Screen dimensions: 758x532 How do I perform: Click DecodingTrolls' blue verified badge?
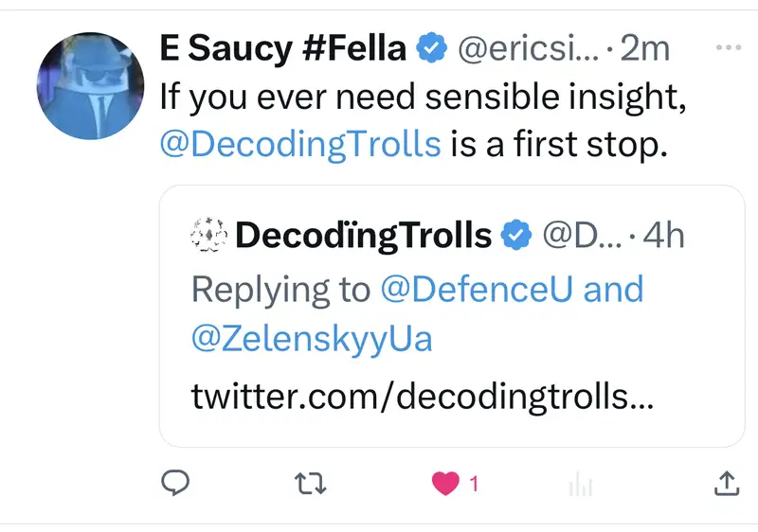(x=514, y=235)
